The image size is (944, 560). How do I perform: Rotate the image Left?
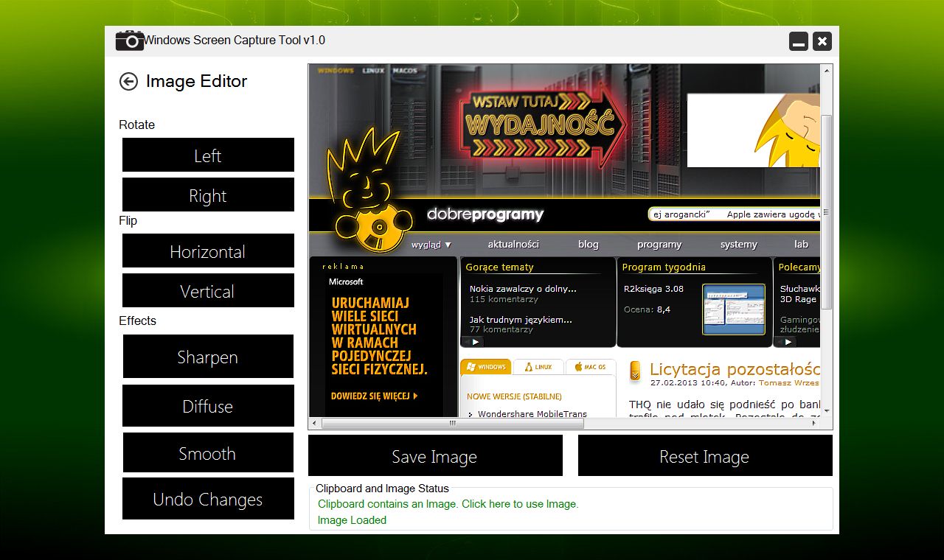coord(208,155)
